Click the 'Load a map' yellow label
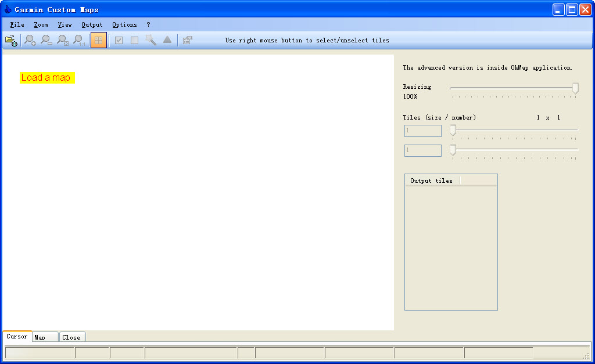Viewport: 595px width, 364px height. [x=47, y=78]
